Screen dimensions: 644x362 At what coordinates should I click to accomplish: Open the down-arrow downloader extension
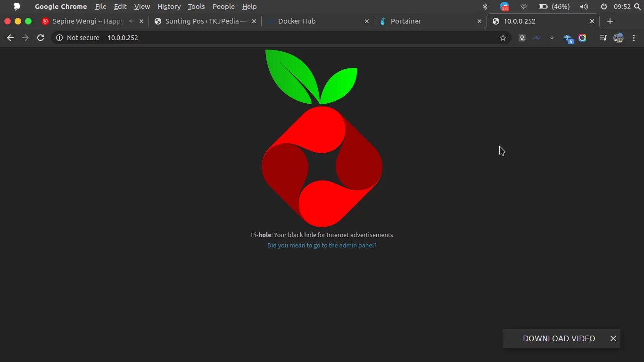(x=552, y=38)
